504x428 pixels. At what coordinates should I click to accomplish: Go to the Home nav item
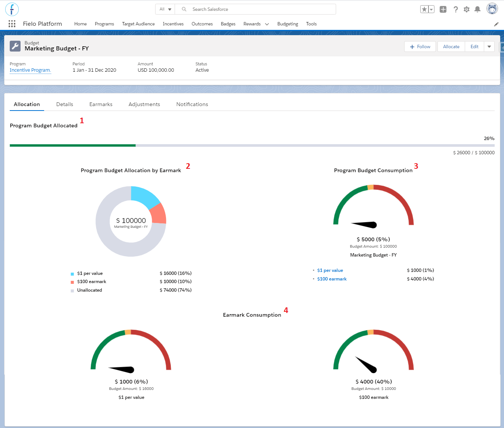(80, 24)
